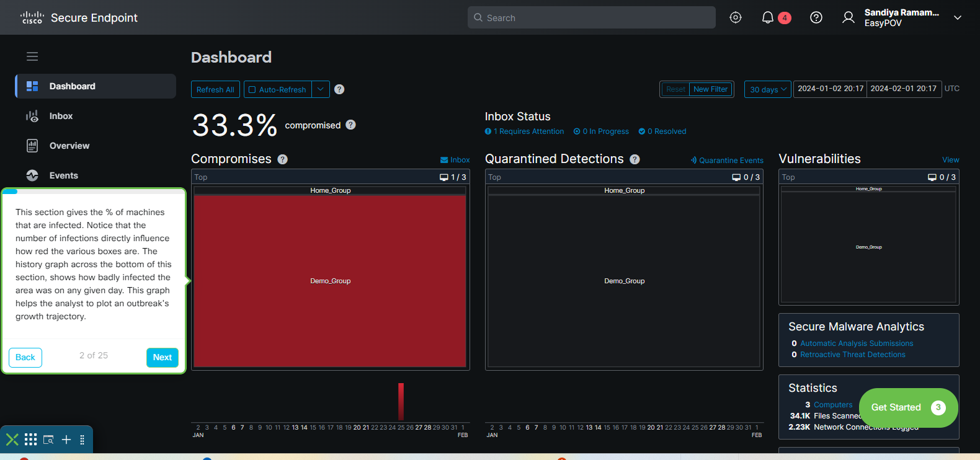Click Home_Group label in Compromises panel

click(331, 190)
